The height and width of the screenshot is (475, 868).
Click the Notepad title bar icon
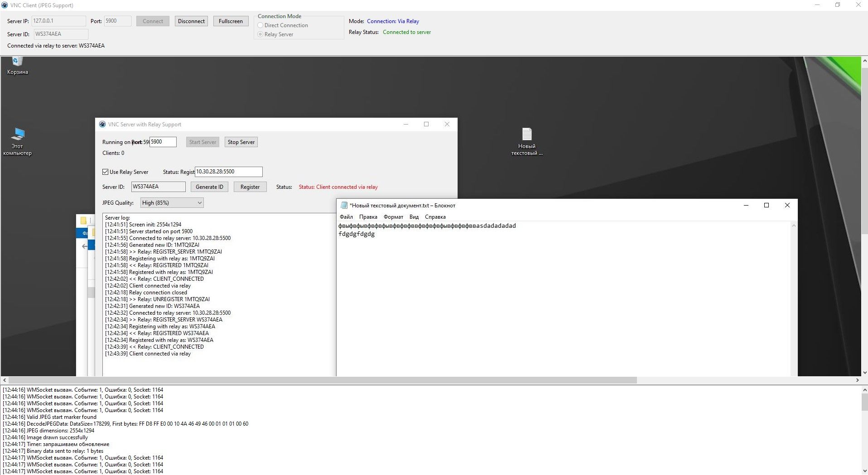[x=344, y=205]
